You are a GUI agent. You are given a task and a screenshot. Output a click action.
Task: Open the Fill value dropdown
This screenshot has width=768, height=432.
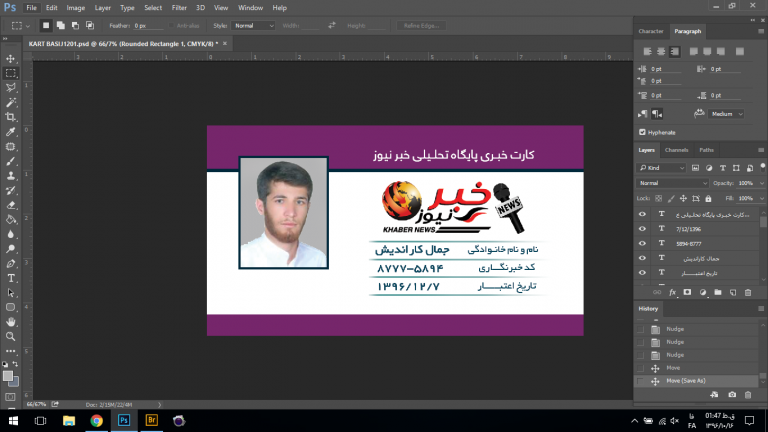pyautogui.click(x=761, y=198)
